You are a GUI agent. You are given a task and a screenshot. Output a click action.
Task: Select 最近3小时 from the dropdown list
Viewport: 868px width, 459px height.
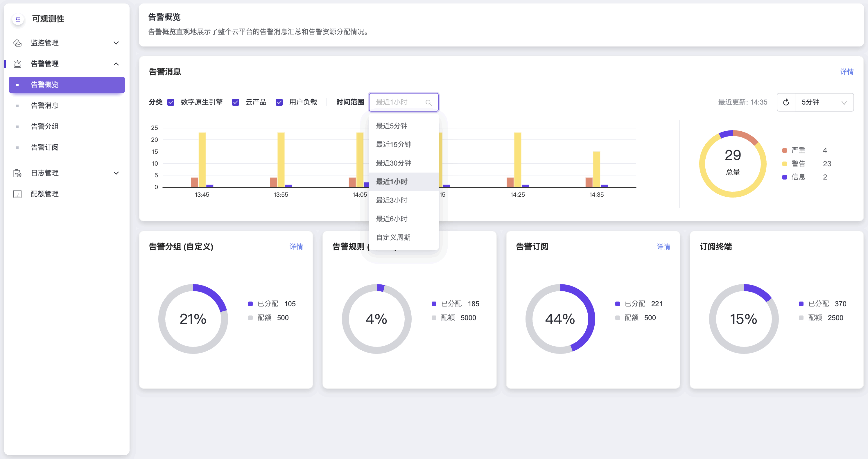click(x=392, y=200)
